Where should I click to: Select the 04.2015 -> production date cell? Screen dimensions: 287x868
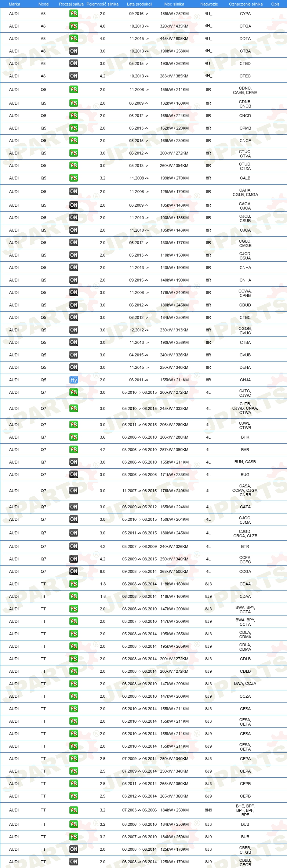click(x=139, y=355)
